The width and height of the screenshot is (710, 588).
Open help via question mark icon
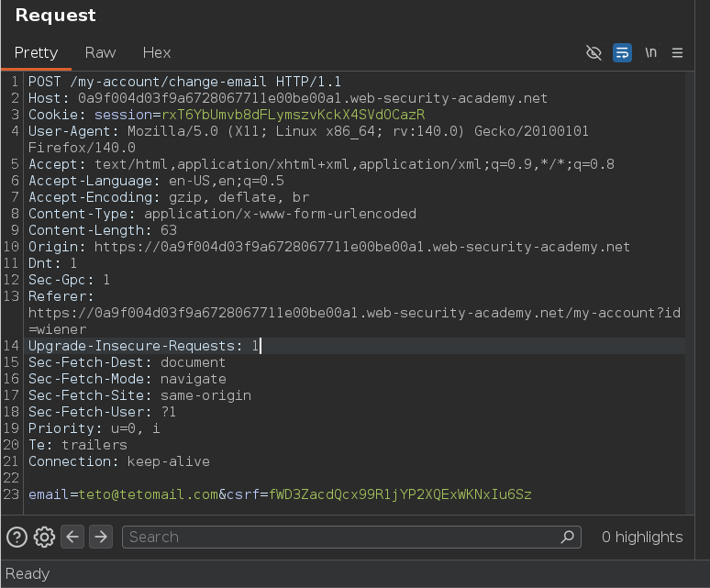pyautogui.click(x=17, y=538)
